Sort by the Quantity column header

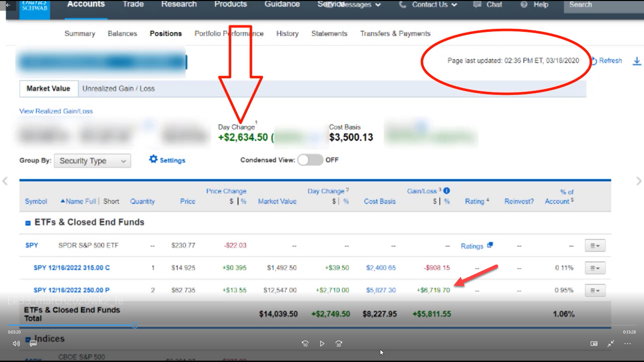click(x=143, y=201)
